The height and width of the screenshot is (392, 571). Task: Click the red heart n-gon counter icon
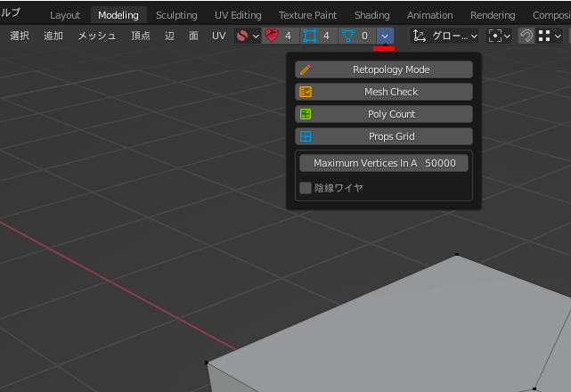point(272,36)
